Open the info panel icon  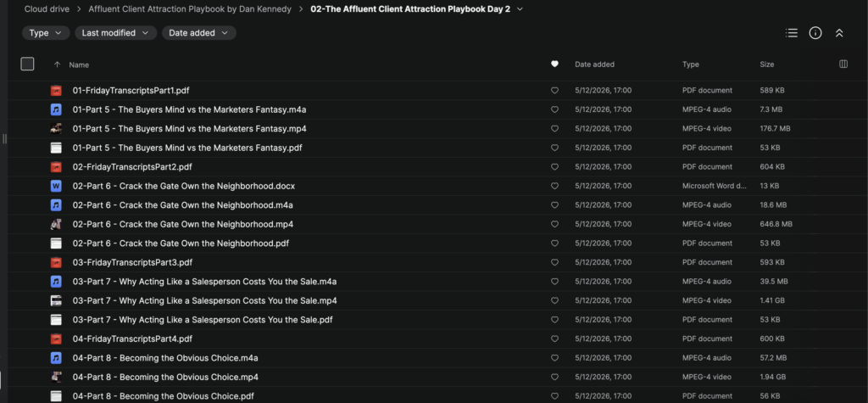[815, 33]
